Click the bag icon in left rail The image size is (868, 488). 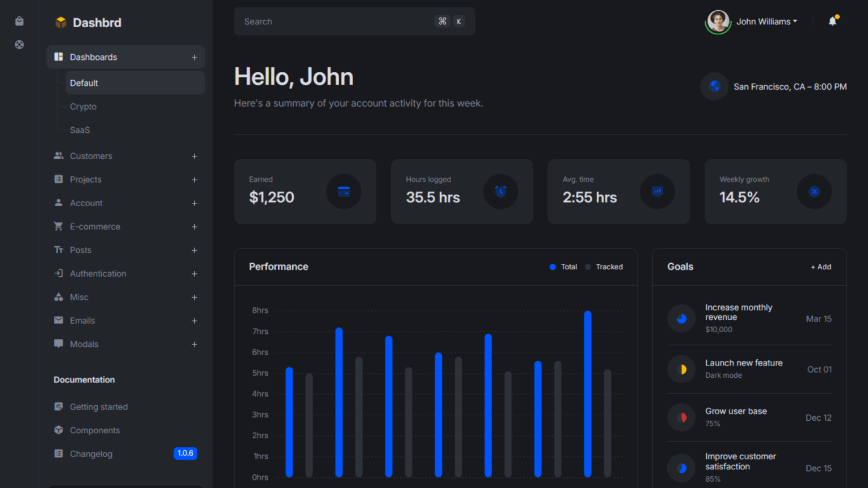pos(19,21)
